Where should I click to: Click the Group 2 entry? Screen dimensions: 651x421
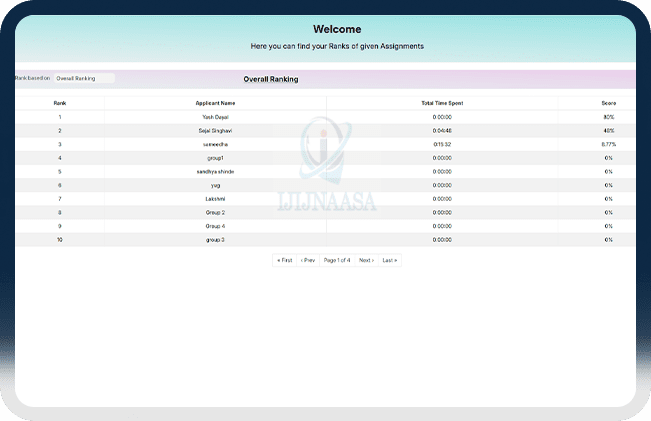click(215, 213)
